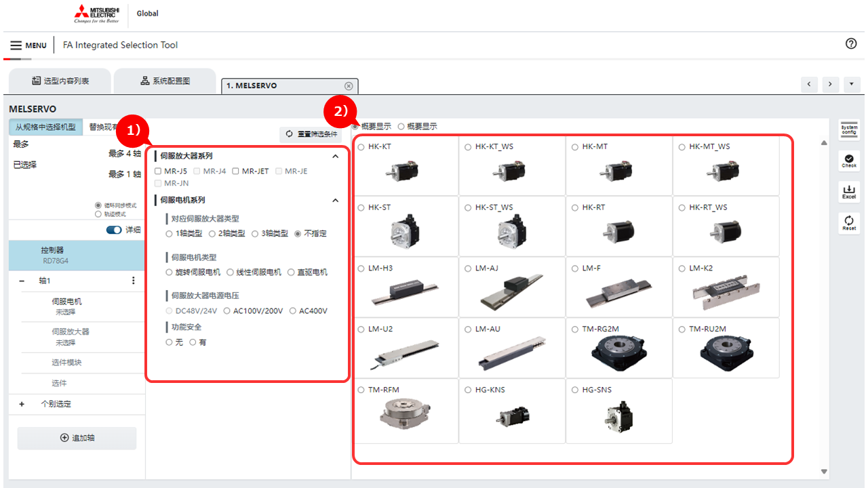Select the LM-K2 linear motor card

pos(726,287)
